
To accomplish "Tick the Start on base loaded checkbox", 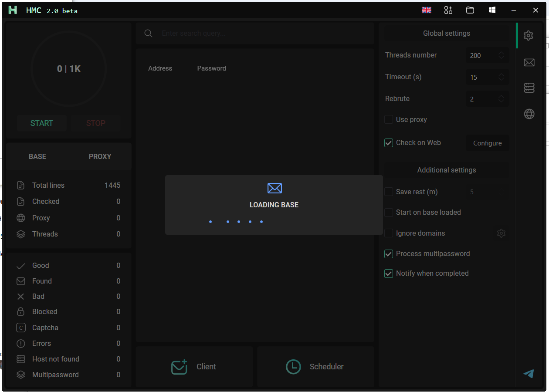I will [389, 213].
